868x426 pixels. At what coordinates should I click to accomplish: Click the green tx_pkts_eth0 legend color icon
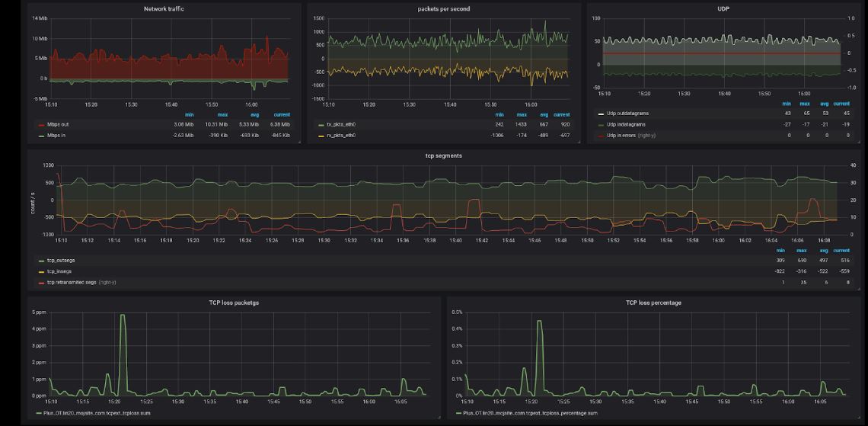(321, 125)
